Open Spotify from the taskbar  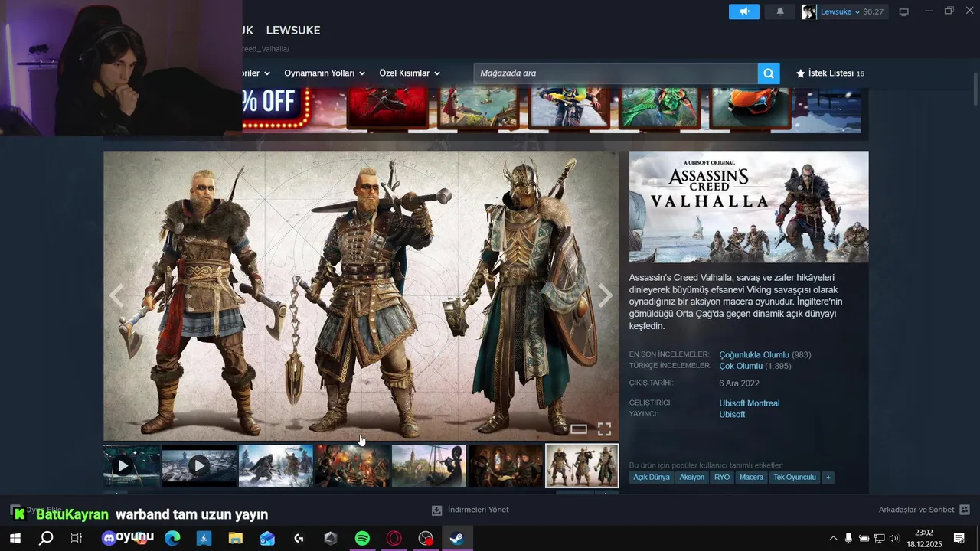click(363, 539)
